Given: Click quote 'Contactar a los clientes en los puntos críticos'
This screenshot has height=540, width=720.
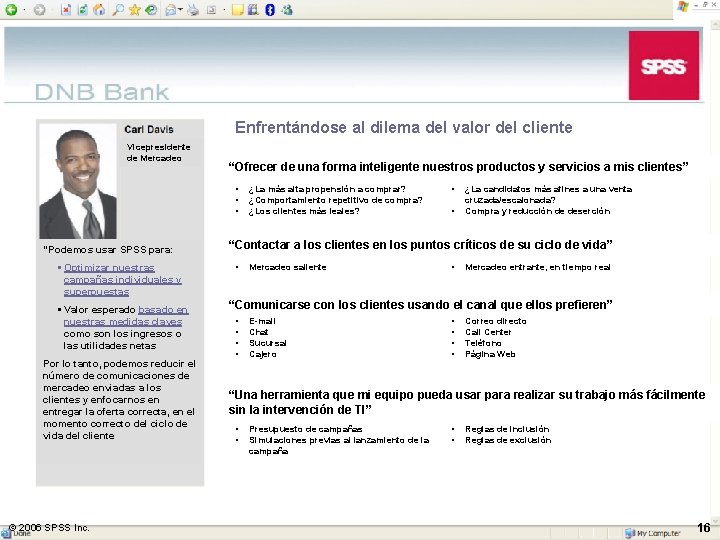Looking at the screenshot, I should click(420, 245).
